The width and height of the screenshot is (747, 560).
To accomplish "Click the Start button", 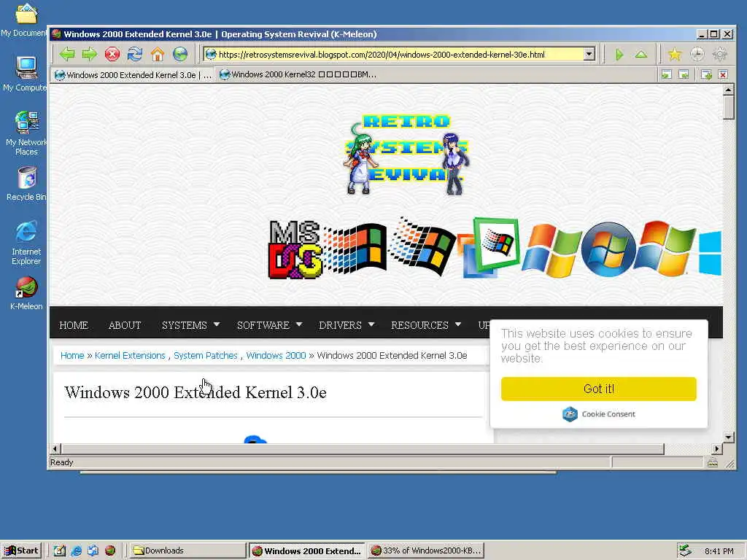I will 21,551.
